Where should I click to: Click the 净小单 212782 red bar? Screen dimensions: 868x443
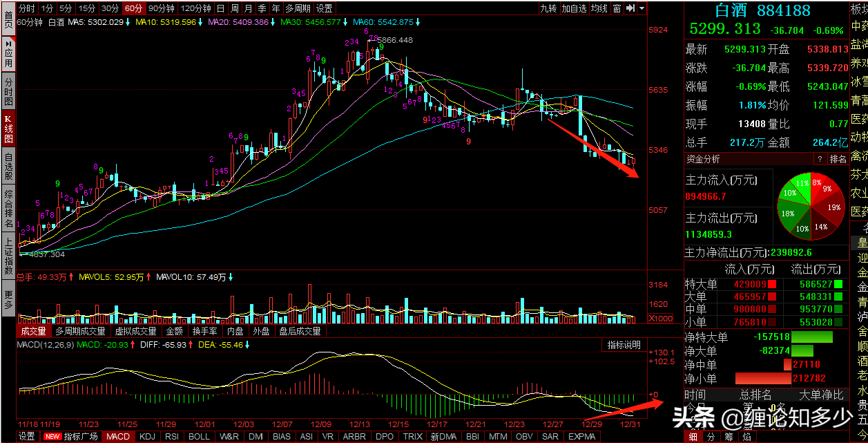[x=762, y=378]
